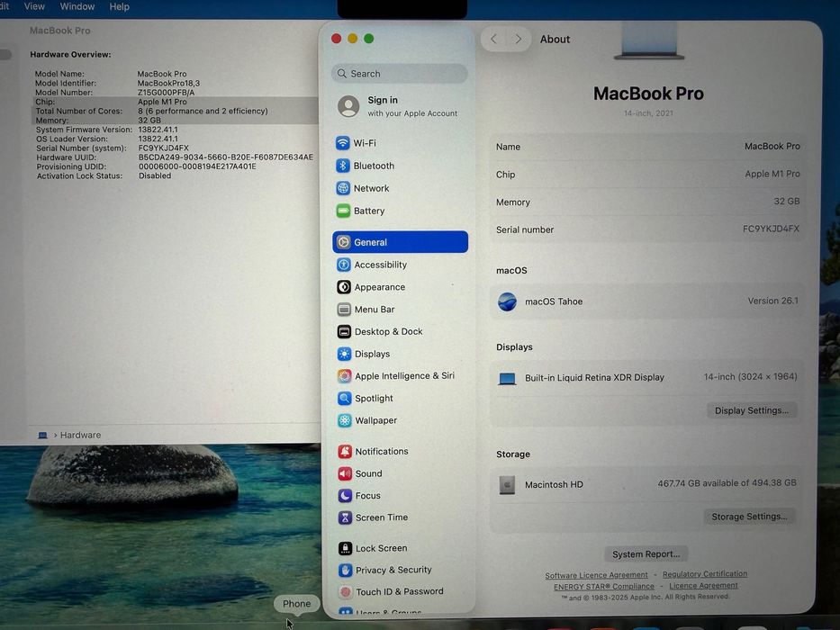Select Privacy & Security hand icon
Screen dimensions: 840x630
point(346,570)
